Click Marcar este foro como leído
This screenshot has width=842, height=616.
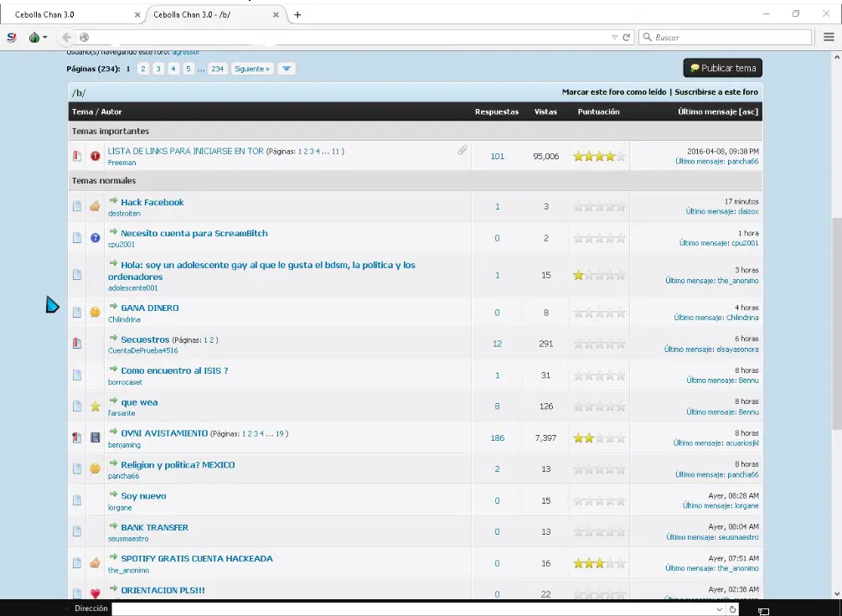tap(614, 92)
